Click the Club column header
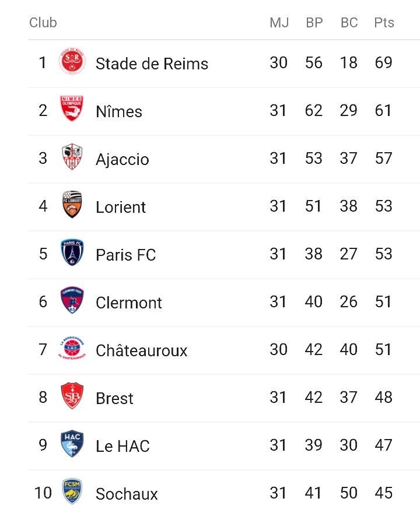This screenshot has height=516, width=420. [43, 23]
